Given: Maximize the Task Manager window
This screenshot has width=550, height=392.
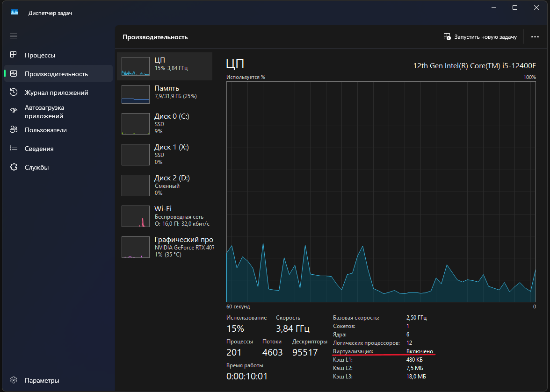Looking at the screenshot, I should pyautogui.click(x=515, y=7).
